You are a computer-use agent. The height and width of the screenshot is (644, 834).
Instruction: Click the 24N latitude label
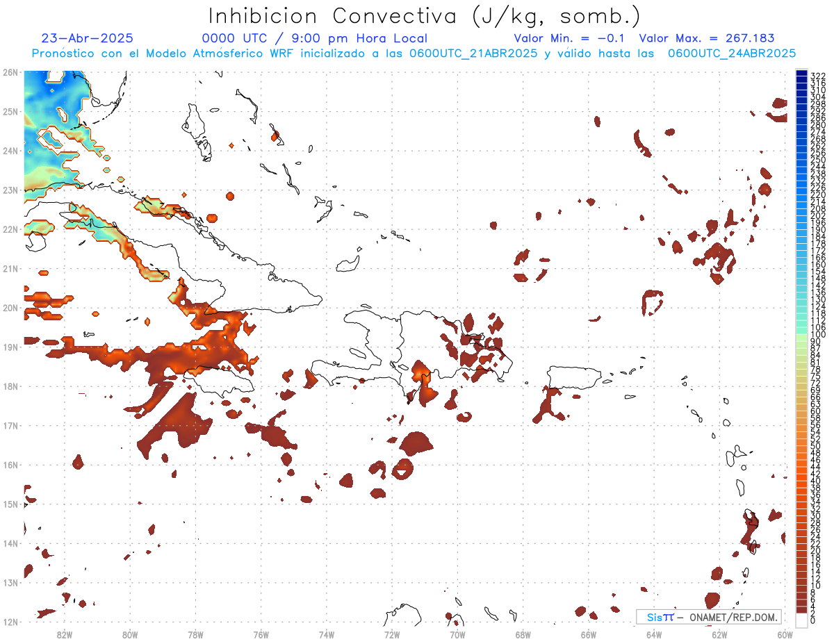pyautogui.click(x=10, y=151)
